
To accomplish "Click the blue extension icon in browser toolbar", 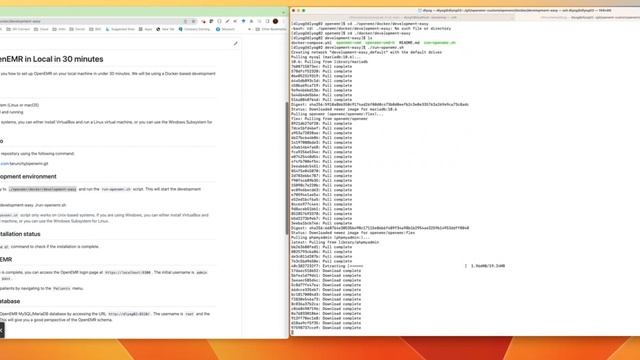I will pyautogui.click(x=243, y=21).
